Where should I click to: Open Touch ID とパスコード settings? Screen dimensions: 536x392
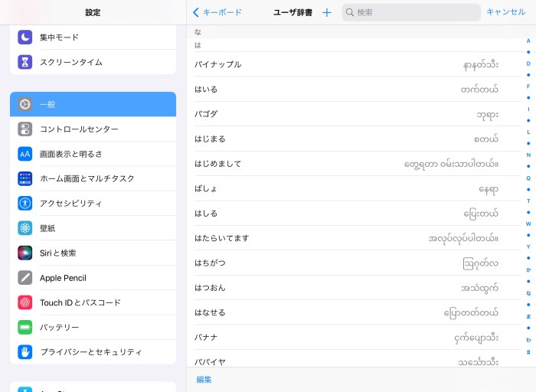(x=93, y=302)
